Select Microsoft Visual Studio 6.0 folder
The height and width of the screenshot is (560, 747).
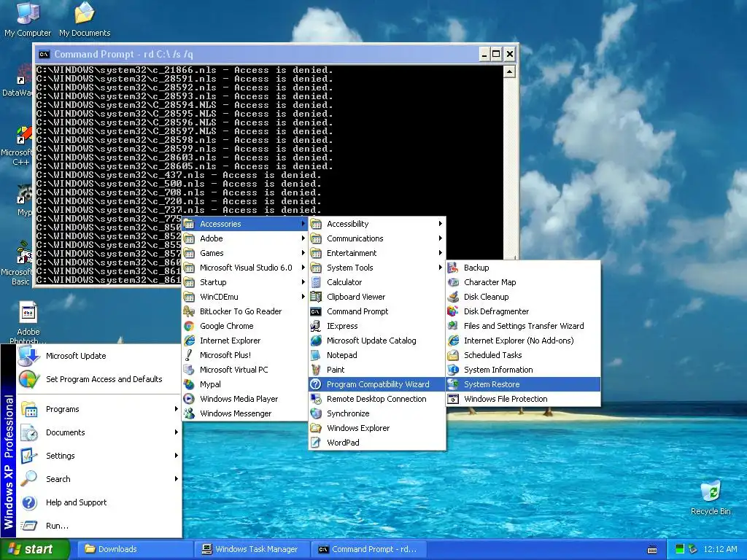pos(245,268)
